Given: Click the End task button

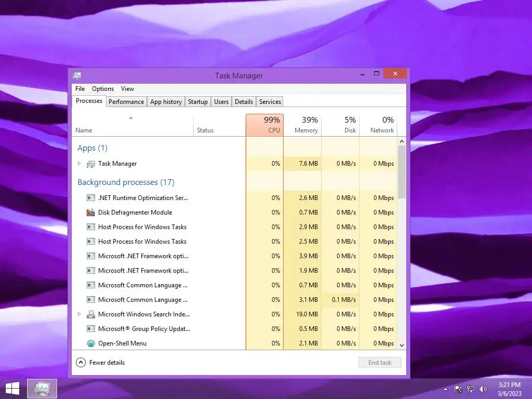Looking at the screenshot, I should coord(380,362).
